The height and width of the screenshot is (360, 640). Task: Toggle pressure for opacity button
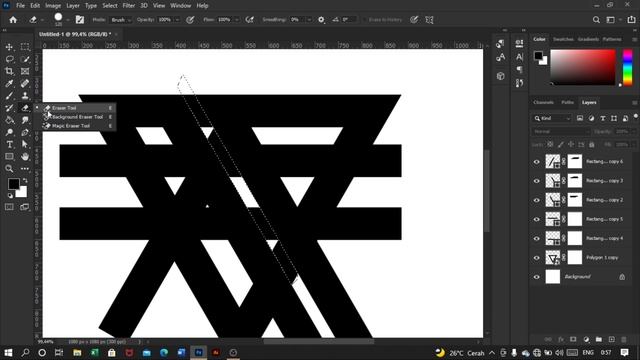190,20
